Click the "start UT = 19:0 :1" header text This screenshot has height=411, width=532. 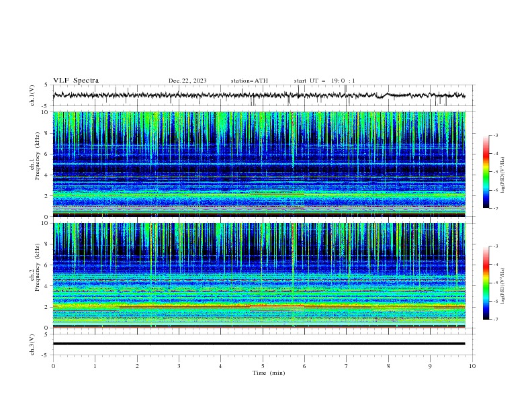pyautogui.click(x=324, y=81)
